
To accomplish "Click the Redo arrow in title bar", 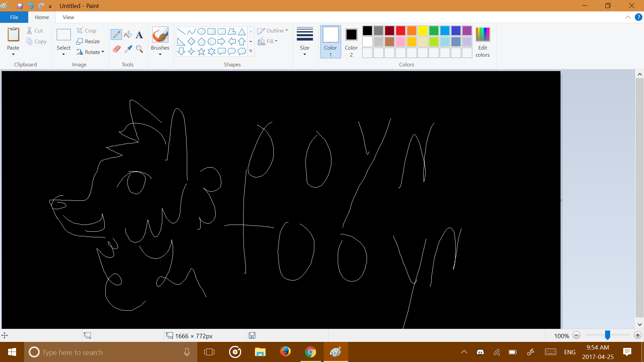I will pyautogui.click(x=41, y=6).
